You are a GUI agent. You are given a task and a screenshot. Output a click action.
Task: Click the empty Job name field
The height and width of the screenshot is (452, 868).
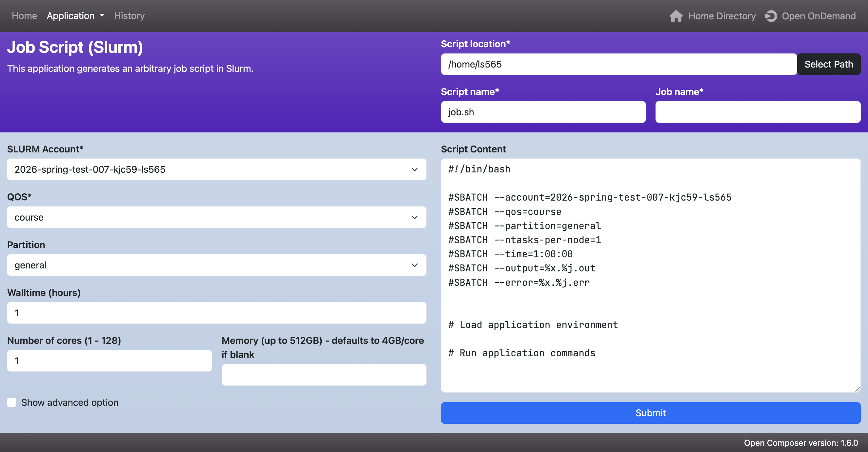(x=758, y=112)
